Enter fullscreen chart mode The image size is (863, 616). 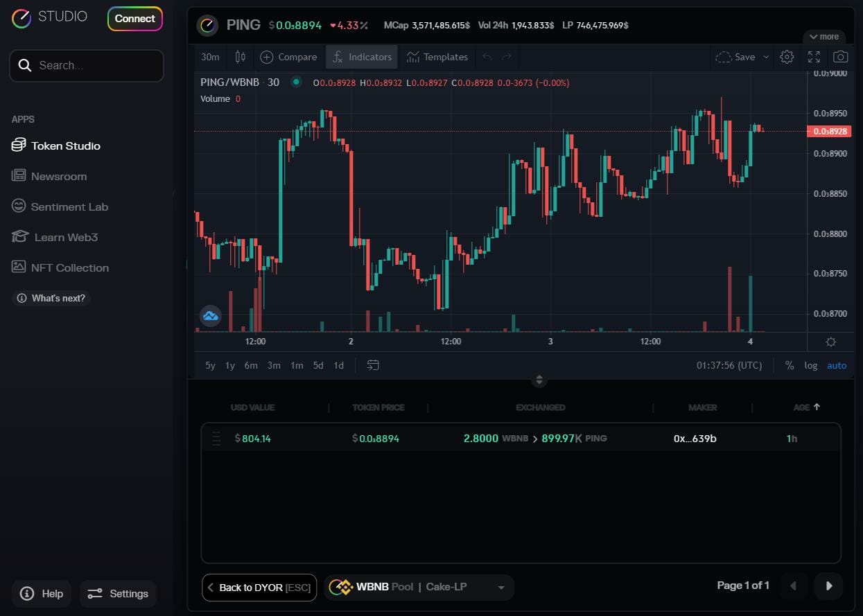[x=814, y=57]
